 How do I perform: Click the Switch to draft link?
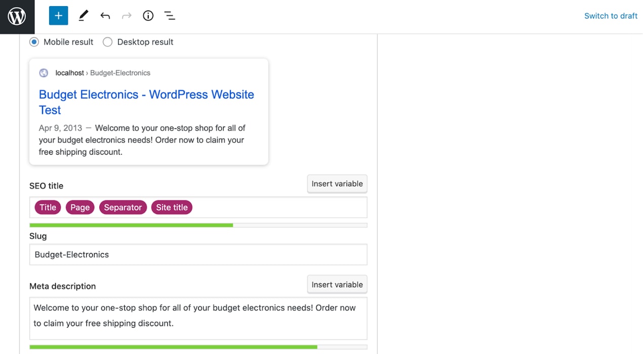point(611,16)
